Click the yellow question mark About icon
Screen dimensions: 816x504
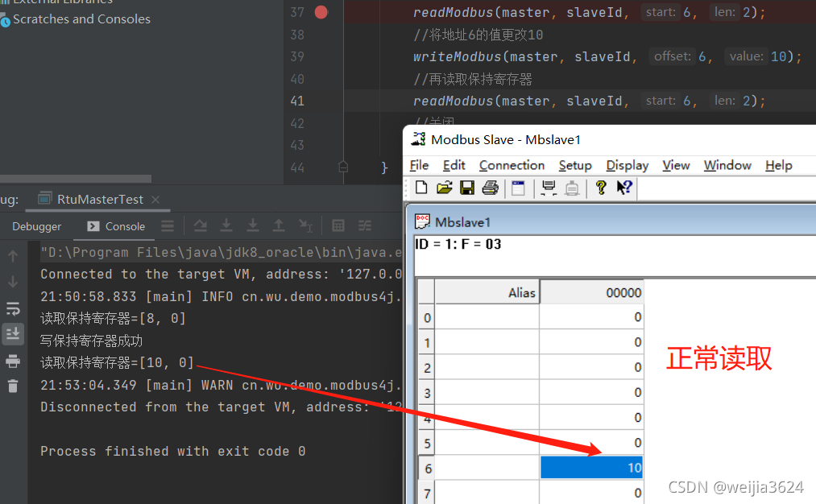tap(601, 188)
